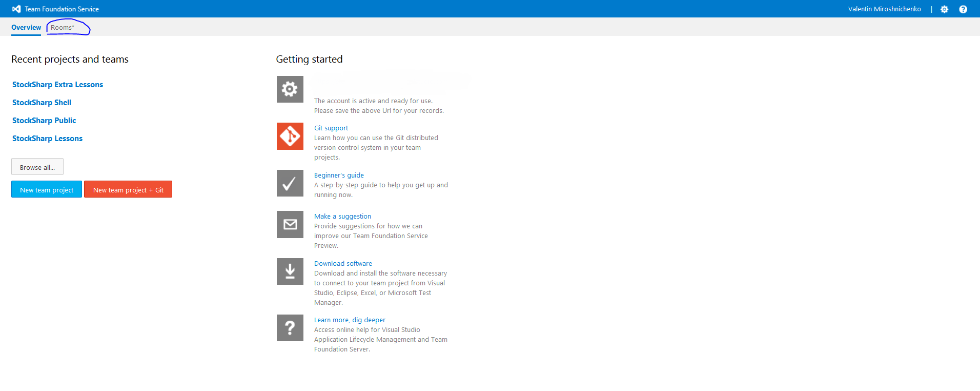Screen dimensions: 980x391
Task: Switch to the Rooms tab
Action: point(63,27)
